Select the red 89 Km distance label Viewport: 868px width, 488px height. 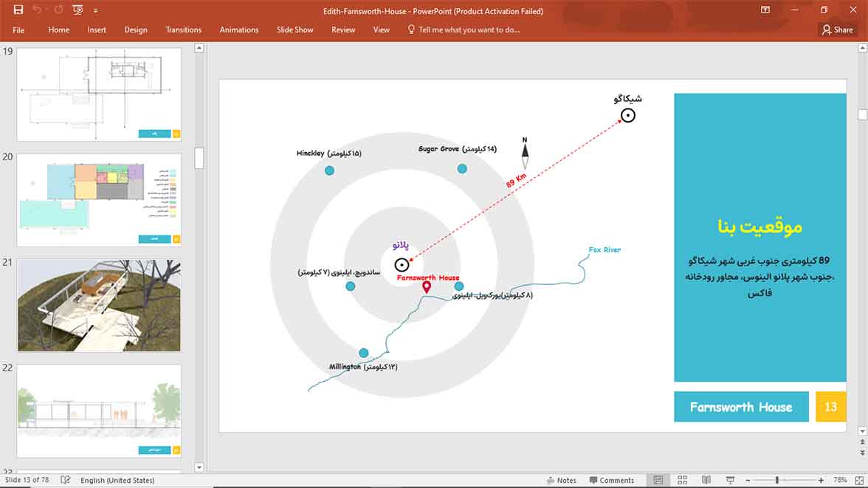coord(516,181)
